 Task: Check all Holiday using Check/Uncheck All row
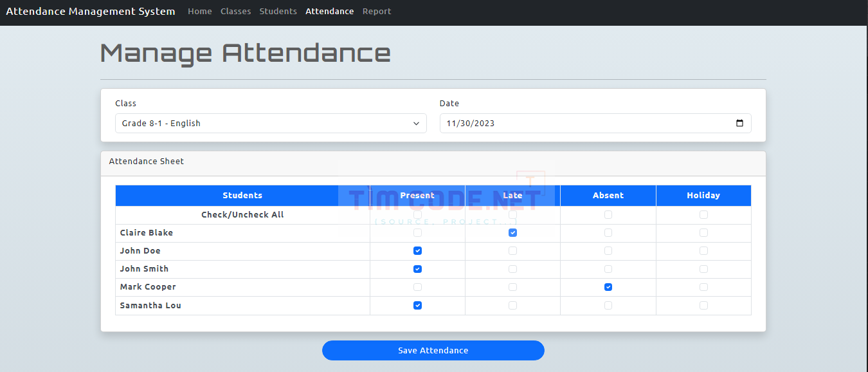pos(703,215)
